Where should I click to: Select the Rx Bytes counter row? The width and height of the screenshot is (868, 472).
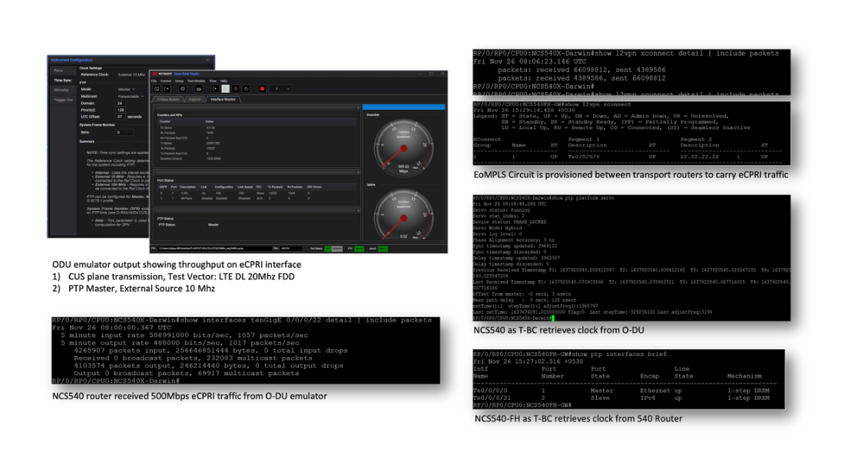click(x=257, y=128)
